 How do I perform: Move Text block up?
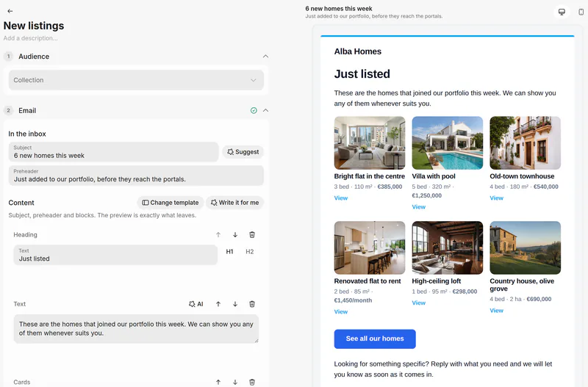218,304
